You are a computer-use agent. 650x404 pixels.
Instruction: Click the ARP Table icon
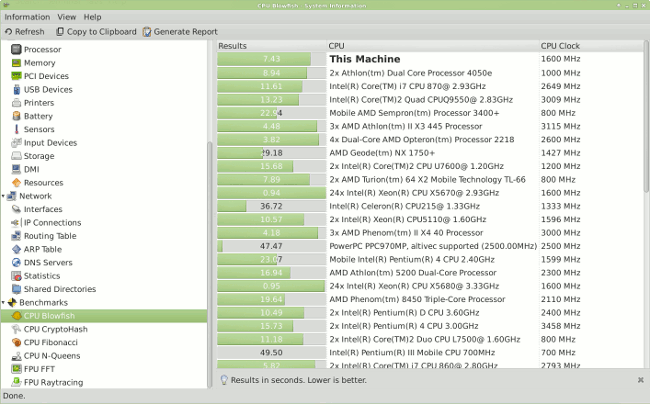tap(16, 249)
